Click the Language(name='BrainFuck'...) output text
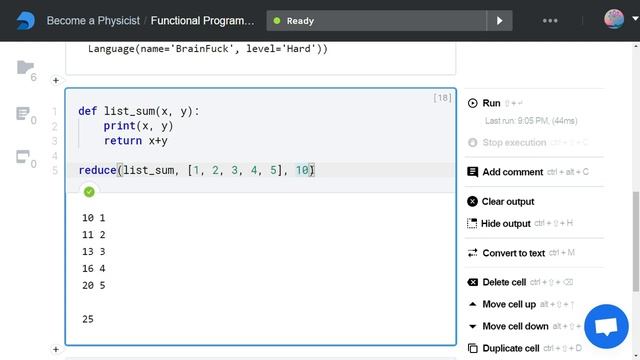This screenshot has width=640, height=360. [208, 49]
